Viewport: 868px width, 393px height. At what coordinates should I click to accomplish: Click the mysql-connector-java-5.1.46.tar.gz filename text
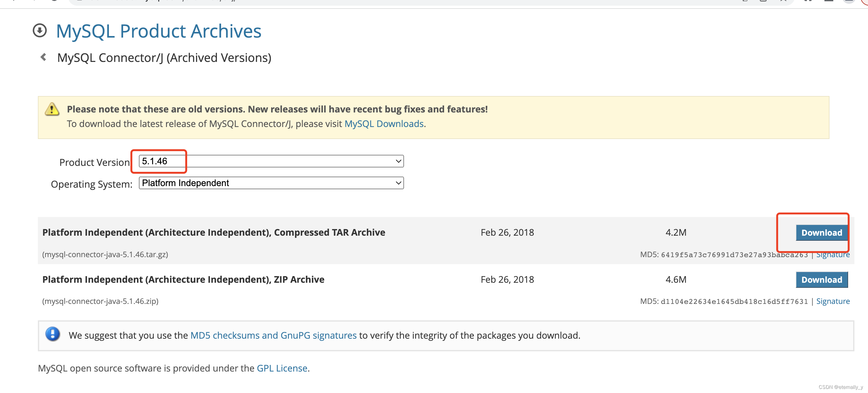pyautogui.click(x=105, y=254)
